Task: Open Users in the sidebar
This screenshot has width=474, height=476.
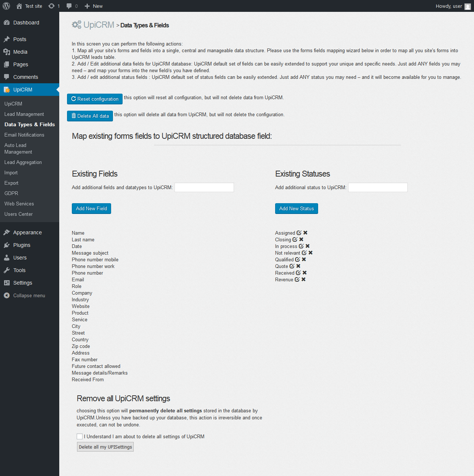Action: (30, 258)
